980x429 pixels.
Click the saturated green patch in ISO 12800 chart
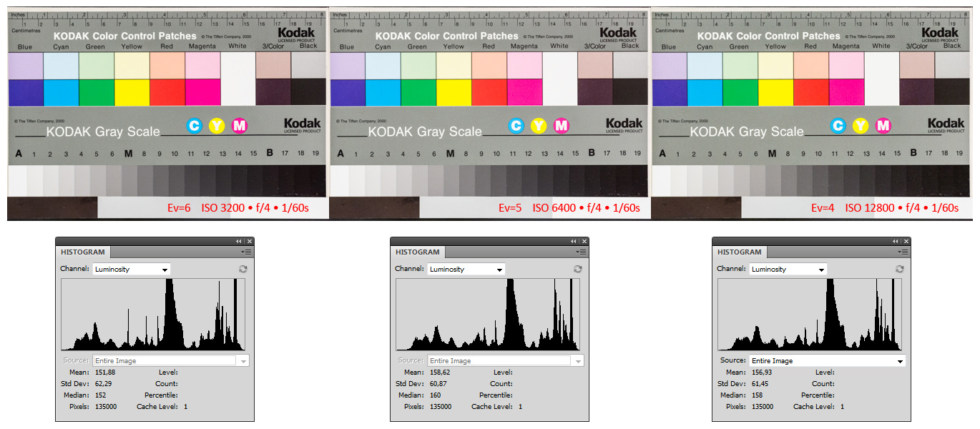tap(740, 92)
